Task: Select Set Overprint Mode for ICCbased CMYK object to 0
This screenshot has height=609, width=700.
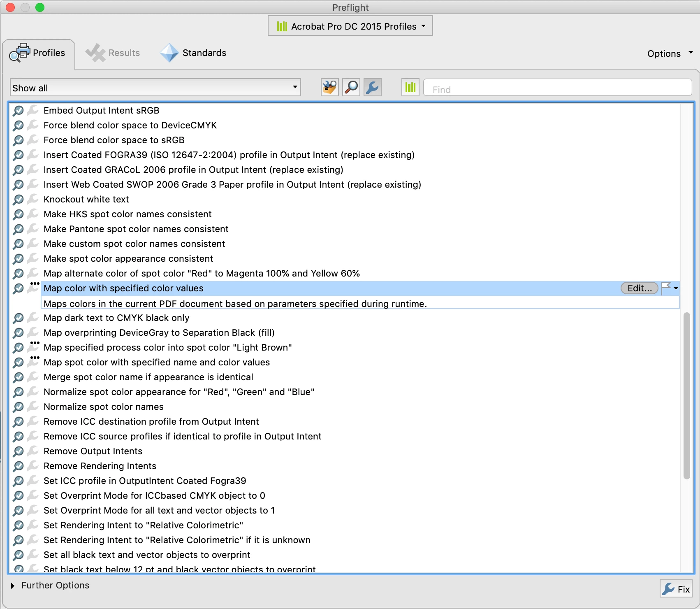Action: pyautogui.click(x=154, y=495)
